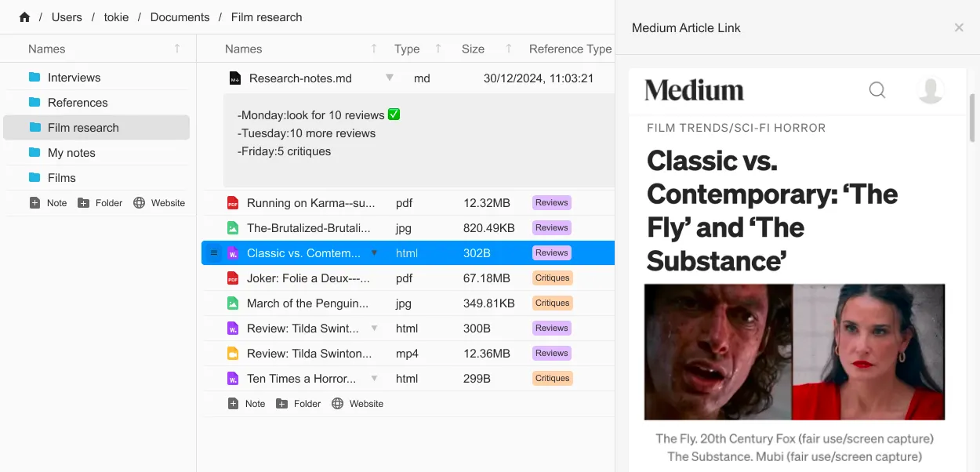Add a Website in the file list footer
The image size is (980, 472).
tap(358, 404)
